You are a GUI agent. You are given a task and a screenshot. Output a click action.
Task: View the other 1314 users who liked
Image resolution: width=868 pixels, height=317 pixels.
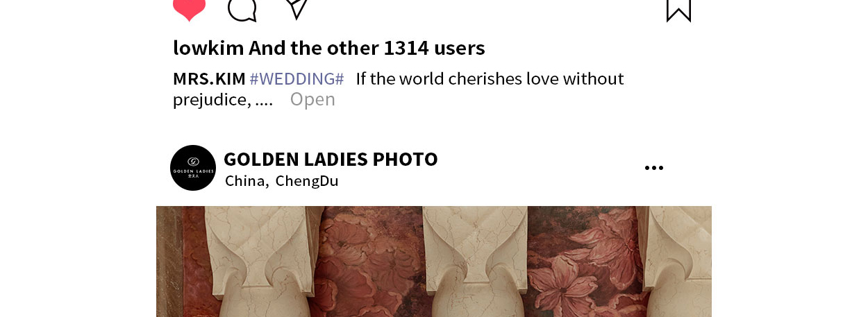pyautogui.click(x=367, y=48)
